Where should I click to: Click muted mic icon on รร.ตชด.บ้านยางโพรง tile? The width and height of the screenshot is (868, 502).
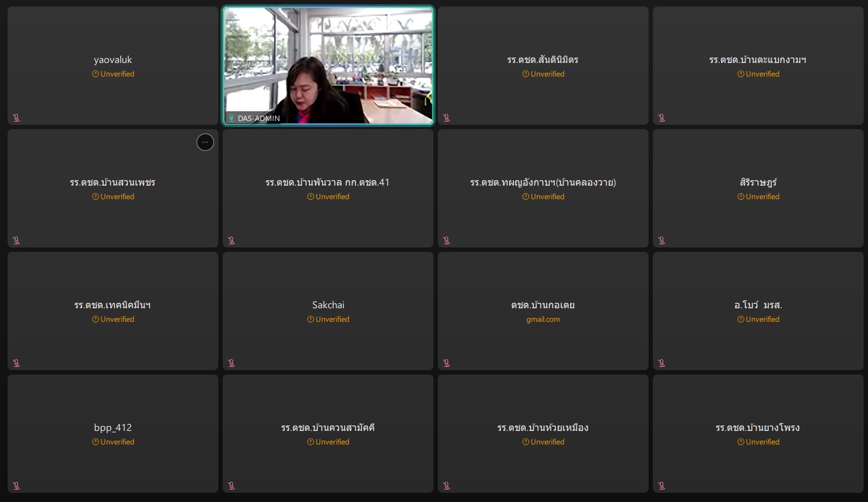(x=662, y=486)
